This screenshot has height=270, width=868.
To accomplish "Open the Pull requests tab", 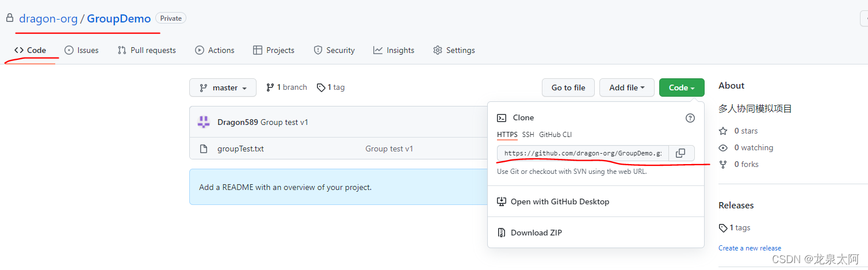I will [147, 50].
